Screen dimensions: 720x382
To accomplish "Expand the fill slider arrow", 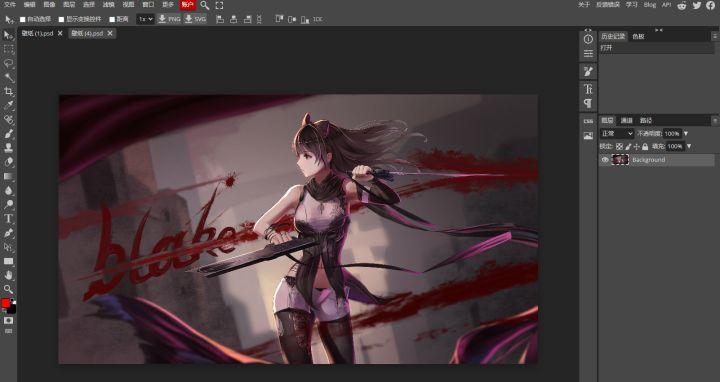I will (689, 146).
